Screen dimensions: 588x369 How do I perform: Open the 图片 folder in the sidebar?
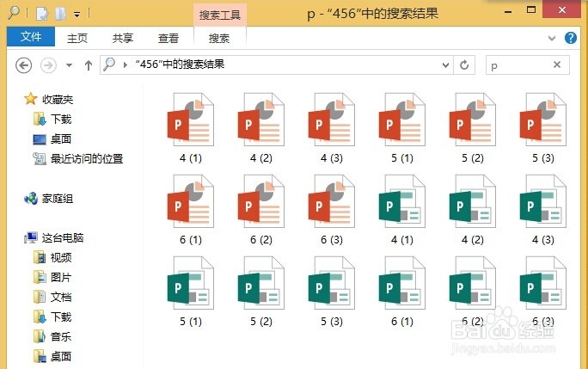click(52, 278)
